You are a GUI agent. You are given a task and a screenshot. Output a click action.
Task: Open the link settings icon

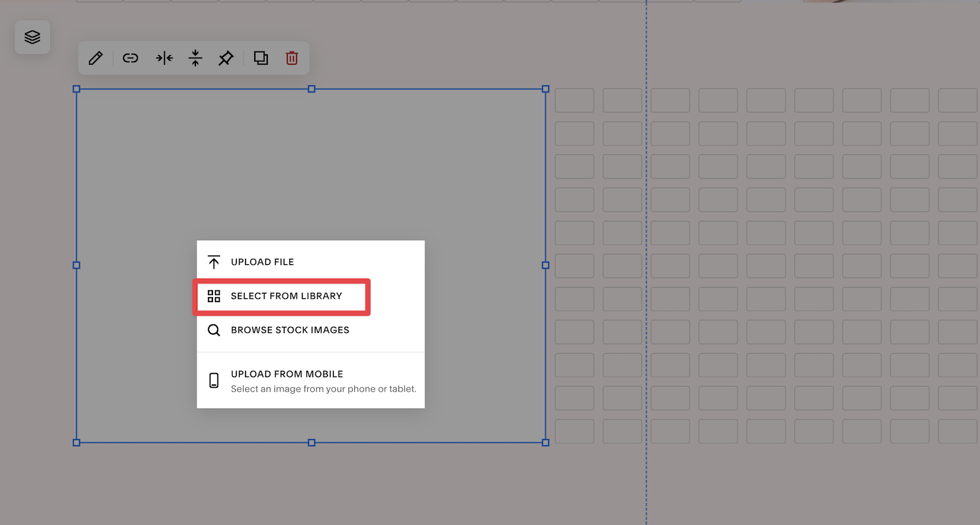pos(130,58)
